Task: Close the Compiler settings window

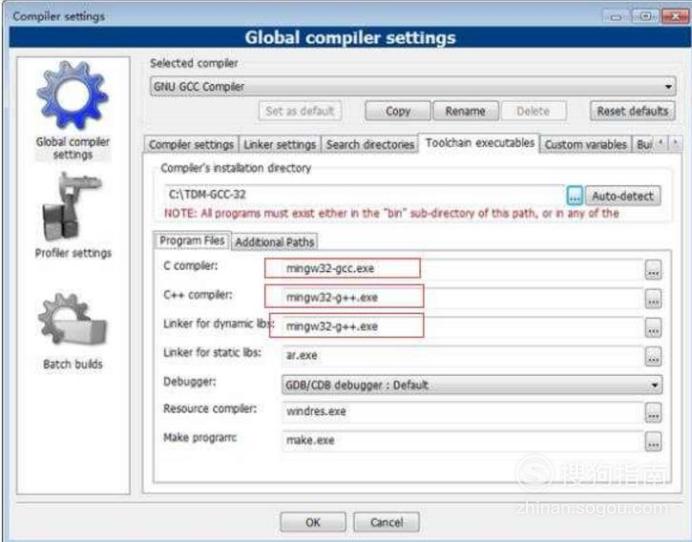Action: tap(674, 17)
